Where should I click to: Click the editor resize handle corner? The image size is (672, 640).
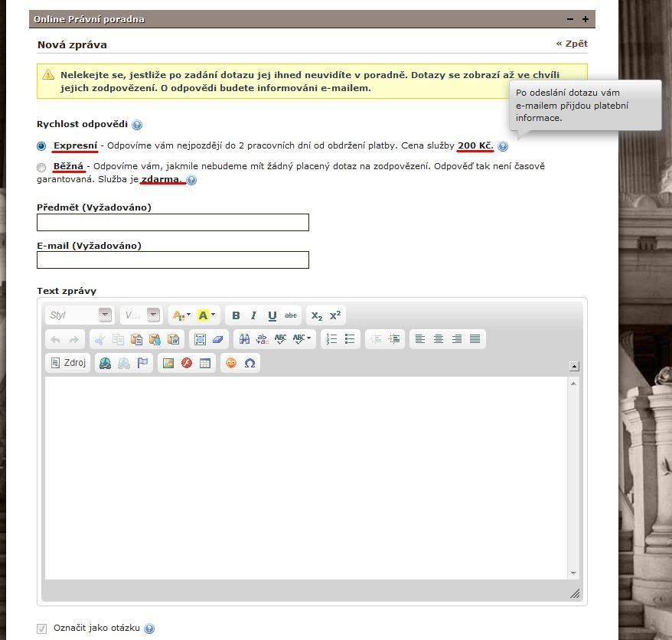(x=575, y=593)
